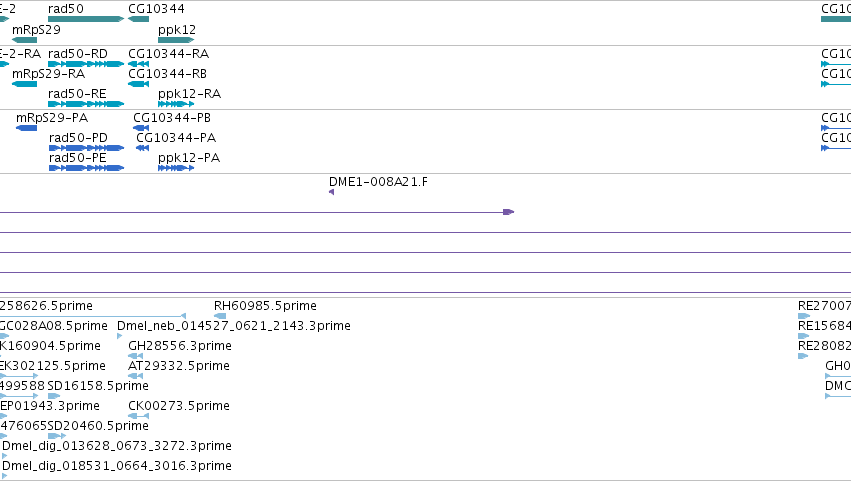Screen dimensions: 851x481
Task: Select the RH60985.5prime EST glyph
Action: coord(220,316)
